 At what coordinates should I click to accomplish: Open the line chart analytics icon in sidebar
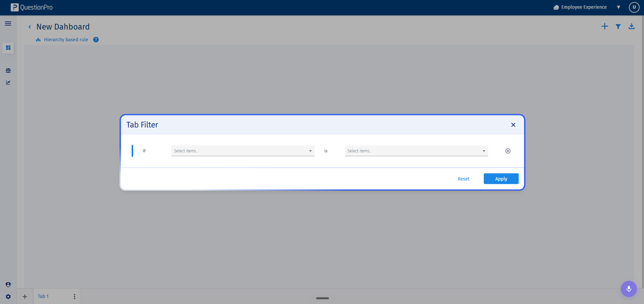(x=8, y=83)
